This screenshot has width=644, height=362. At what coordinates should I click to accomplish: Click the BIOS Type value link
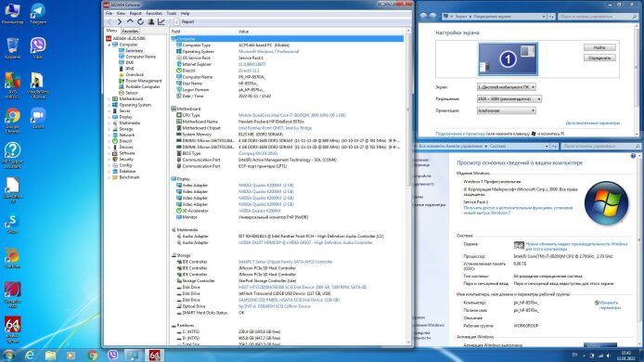[x=258, y=154]
